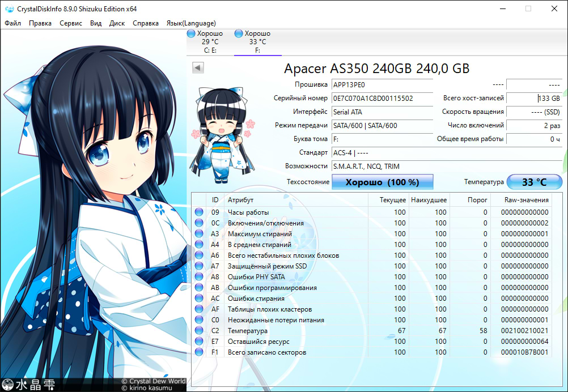The height and width of the screenshot is (392, 568).
Task: Click the previous disk arrow button
Action: [x=198, y=68]
